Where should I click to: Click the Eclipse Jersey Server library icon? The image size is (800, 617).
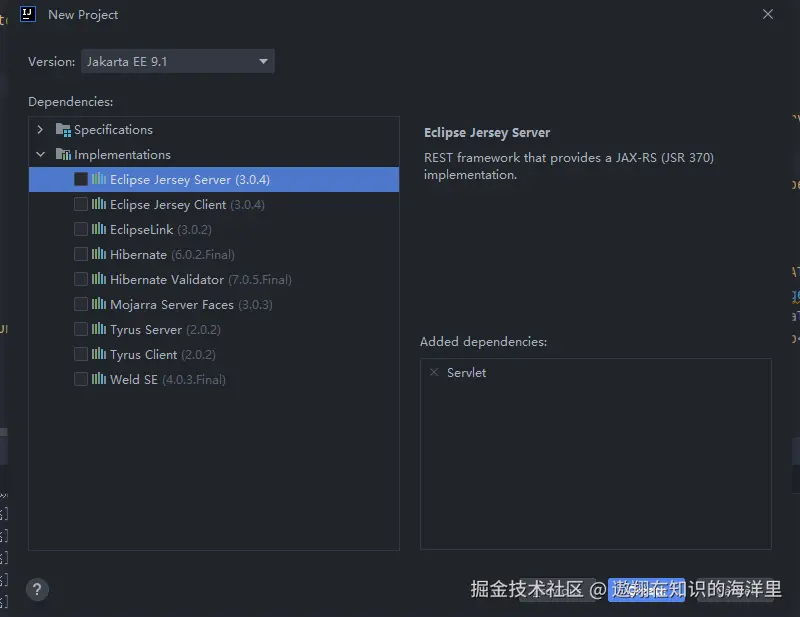[x=99, y=179]
